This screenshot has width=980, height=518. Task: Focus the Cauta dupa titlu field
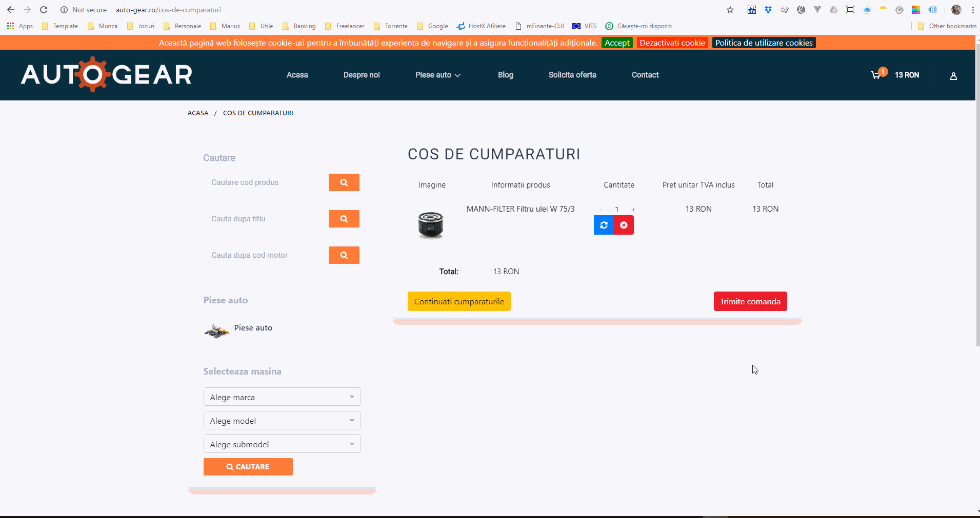point(266,219)
